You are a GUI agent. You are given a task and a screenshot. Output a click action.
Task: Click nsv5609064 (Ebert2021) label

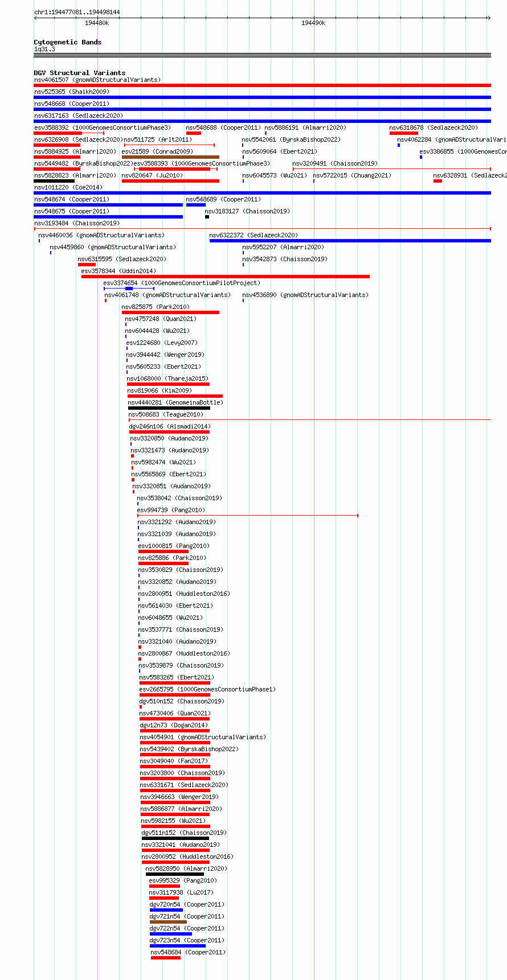click(280, 151)
